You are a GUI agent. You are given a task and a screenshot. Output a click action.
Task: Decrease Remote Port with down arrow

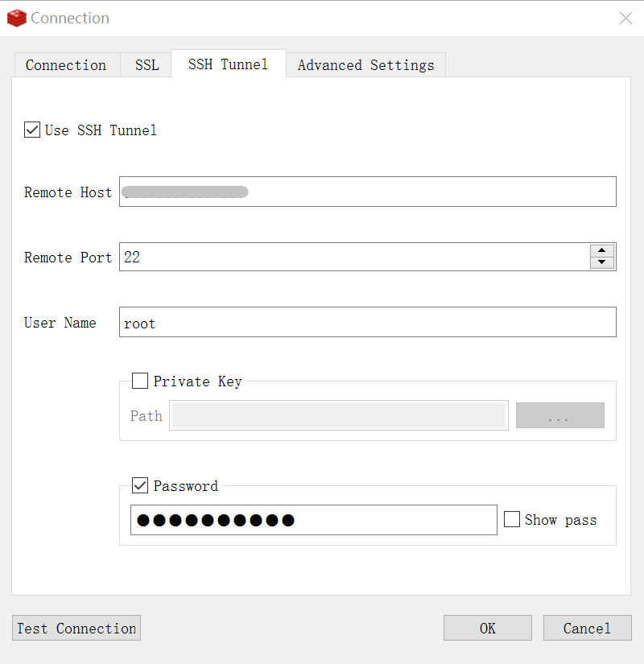point(601,262)
